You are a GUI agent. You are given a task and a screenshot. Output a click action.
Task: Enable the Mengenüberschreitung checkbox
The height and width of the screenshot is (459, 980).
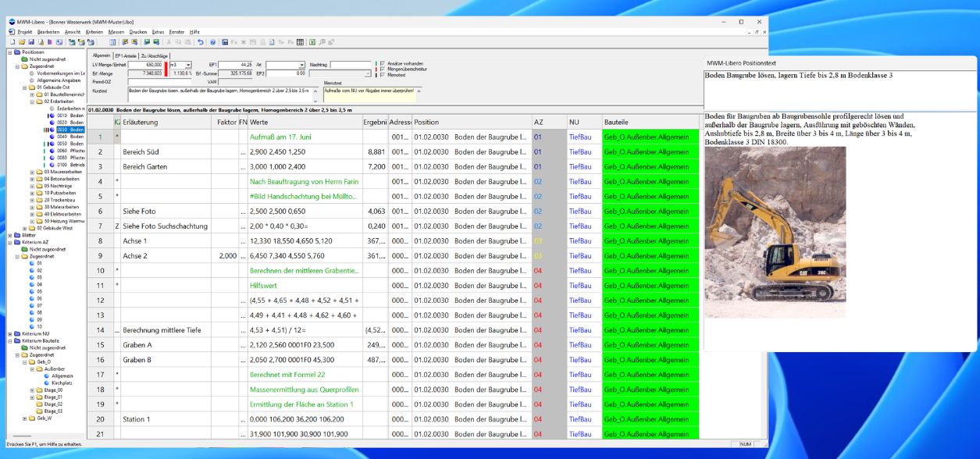click(x=382, y=68)
